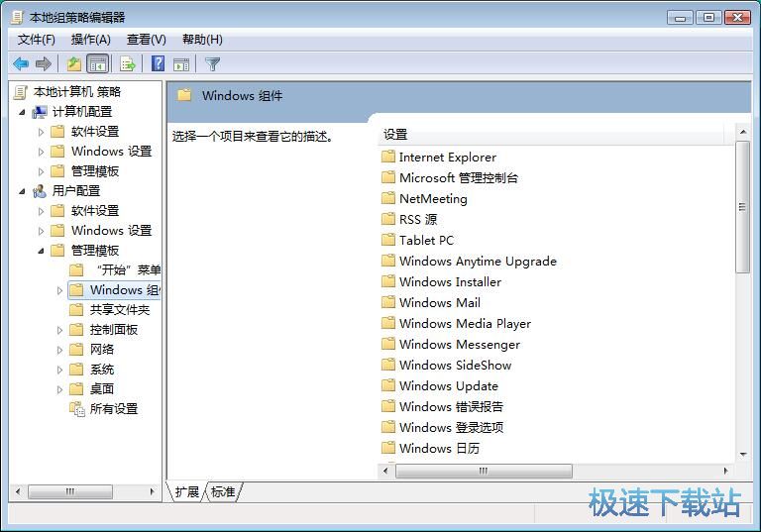Open the 查看(V) menu

point(146,40)
